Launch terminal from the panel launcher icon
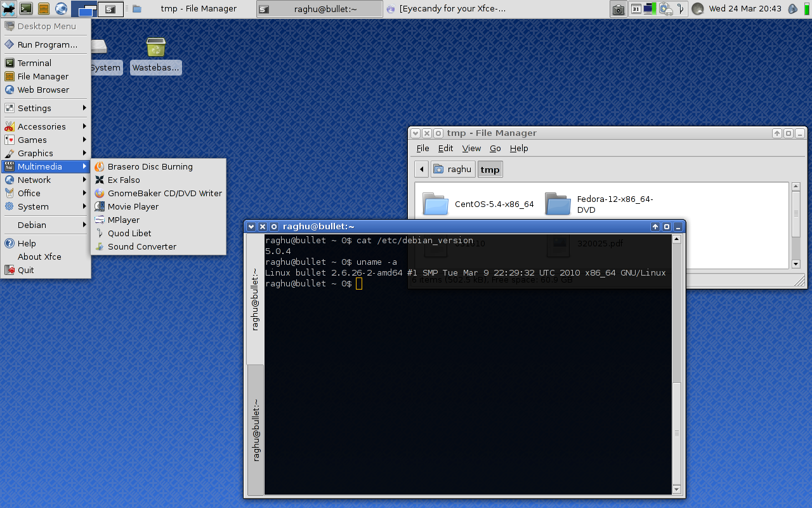This screenshot has width=812, height=508. pos(26,9)
